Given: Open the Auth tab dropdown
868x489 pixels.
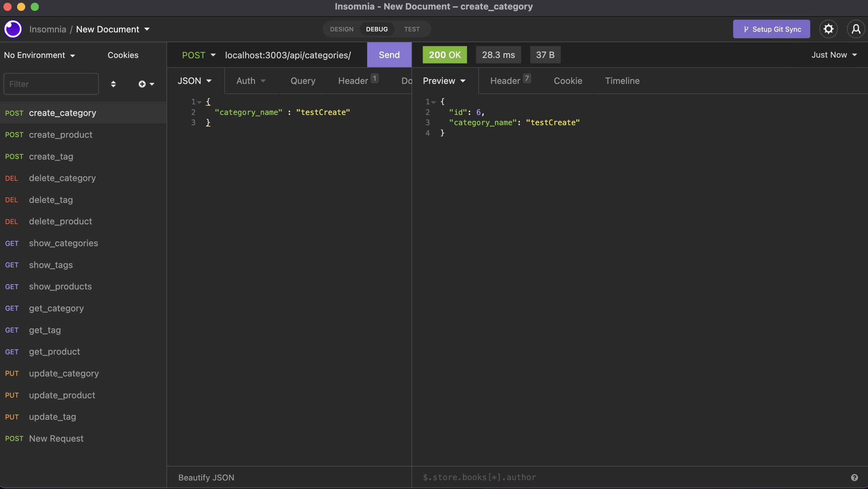Looking at the screenshot, I should [251, 81].
